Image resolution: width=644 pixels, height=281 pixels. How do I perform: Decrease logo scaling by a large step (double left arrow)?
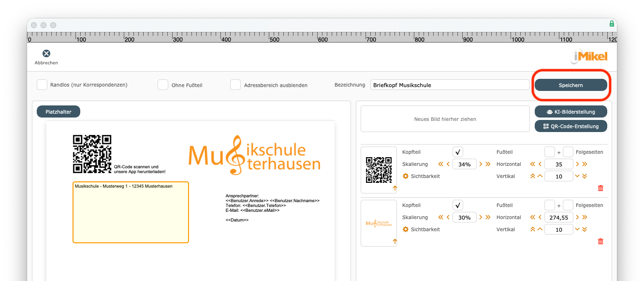440,217
